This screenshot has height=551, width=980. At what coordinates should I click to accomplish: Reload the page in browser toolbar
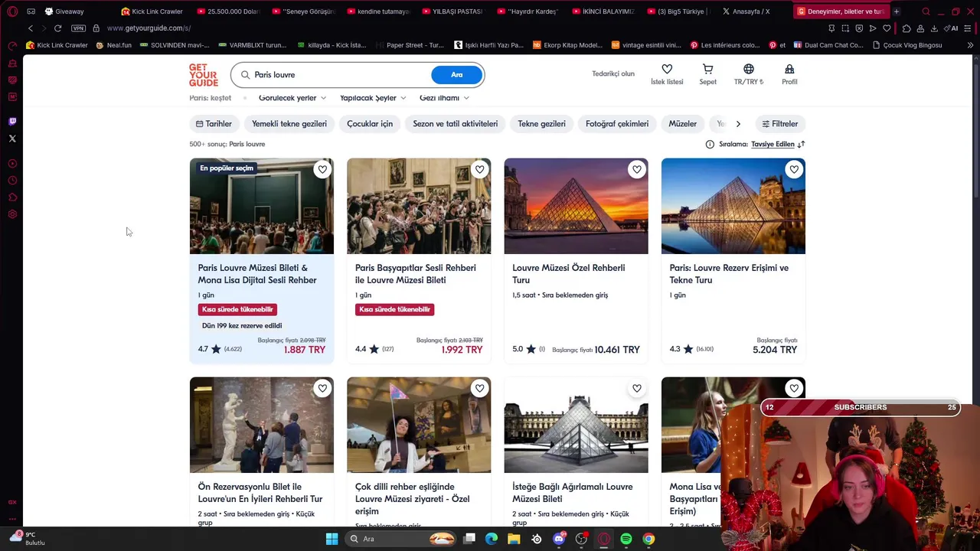point(57,28)
